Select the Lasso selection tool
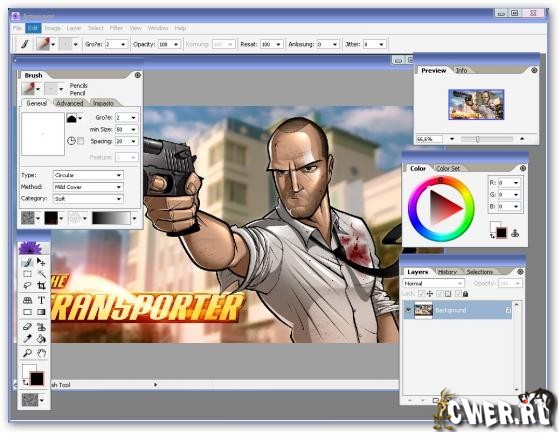Screen dimensions: 560x434 pyautogui.click(x=28, y=285)
